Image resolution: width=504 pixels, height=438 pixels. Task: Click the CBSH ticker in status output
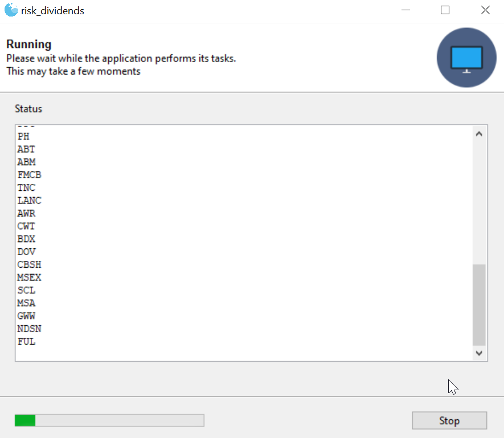(x=30, y=265)
